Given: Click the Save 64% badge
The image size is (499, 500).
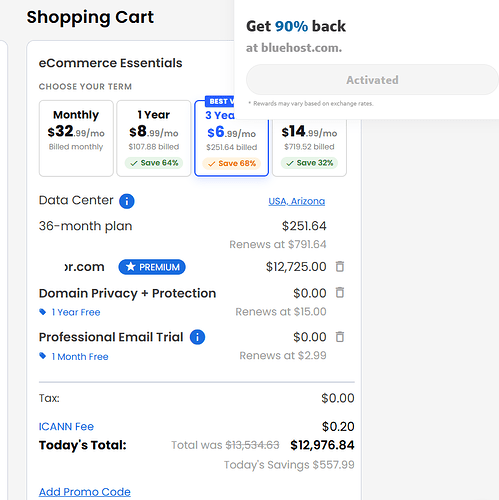Looking at the screenshot, I should (x=154, y=163).
